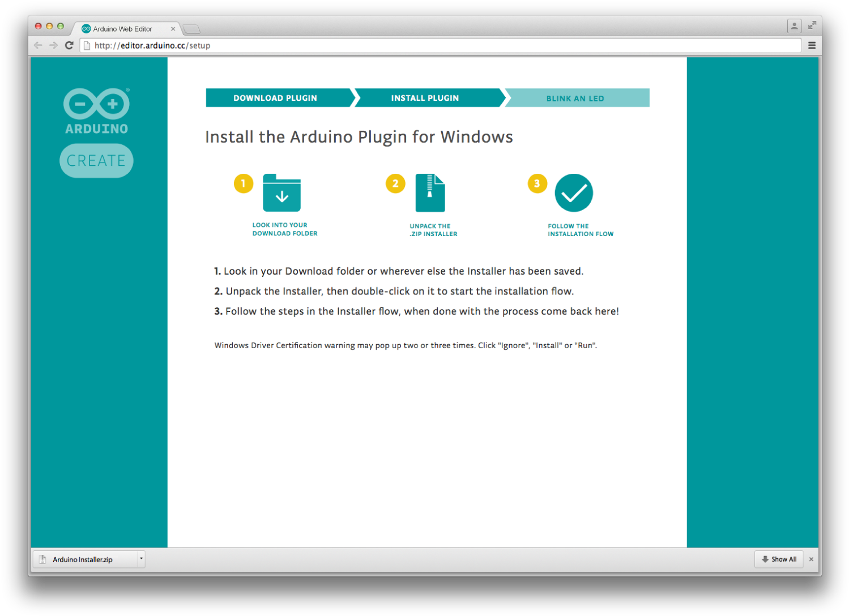The height and width of the screenshot is (616, 849).
Task: Close the downloads bar
Action: coord(811,559)
